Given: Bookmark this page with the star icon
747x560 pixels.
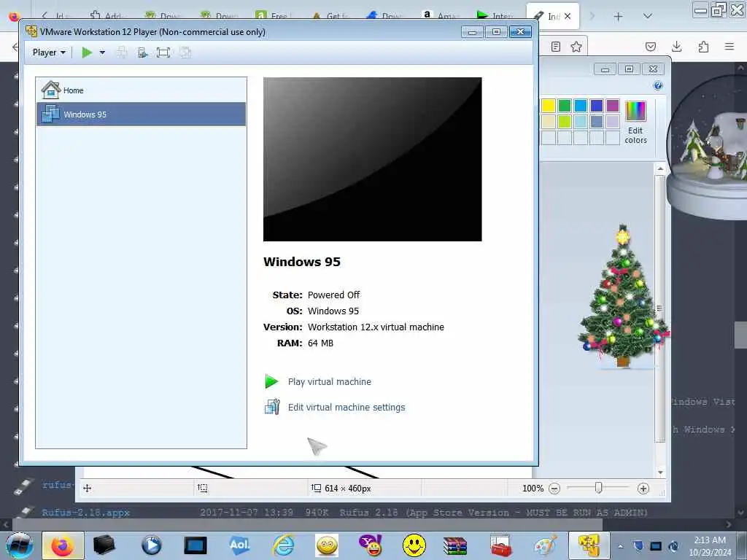Looking at the screenshot, I should pos(576,47).
